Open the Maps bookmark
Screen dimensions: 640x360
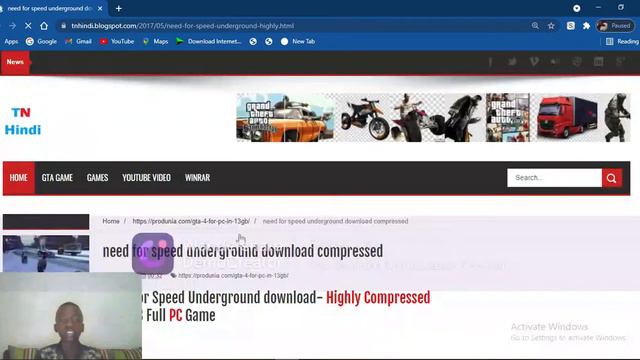pos(156,41)
